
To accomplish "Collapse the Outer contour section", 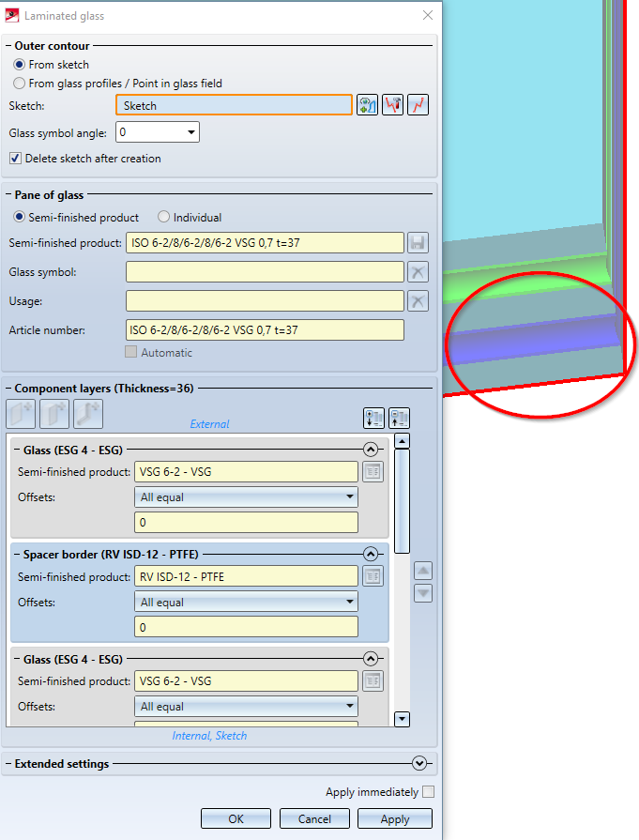I will [8, 46].
